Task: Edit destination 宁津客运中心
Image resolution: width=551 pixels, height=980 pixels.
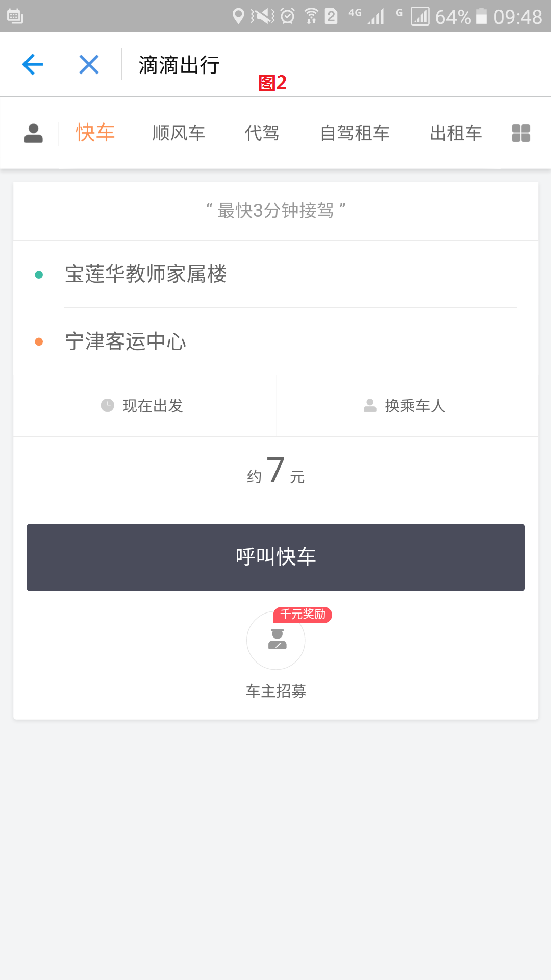Action: 126,341
